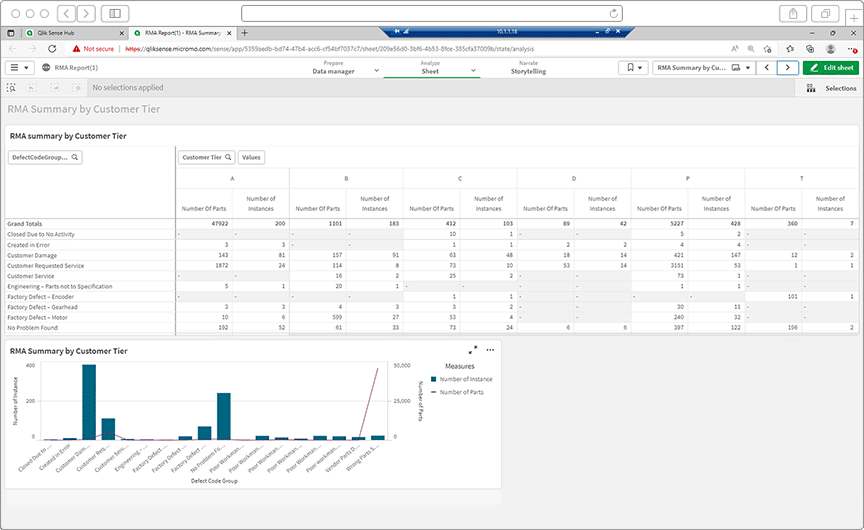Viewport: 864px width, 530px height.
Task: Switch to the Analyze Sheet tab
Action: coord(430,68)
